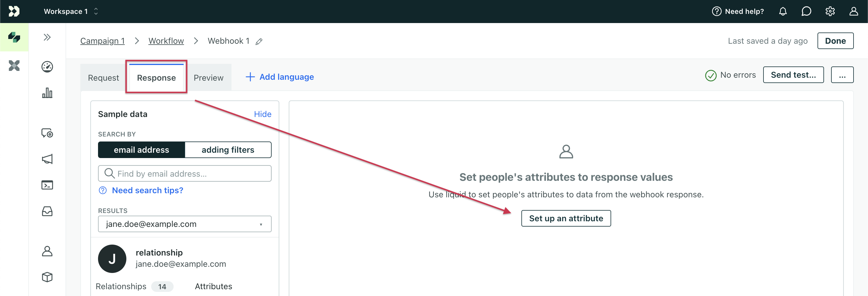Screen dimensions: 868x296
Task: Open the Objects cube icon
Action: click(47, 277)
